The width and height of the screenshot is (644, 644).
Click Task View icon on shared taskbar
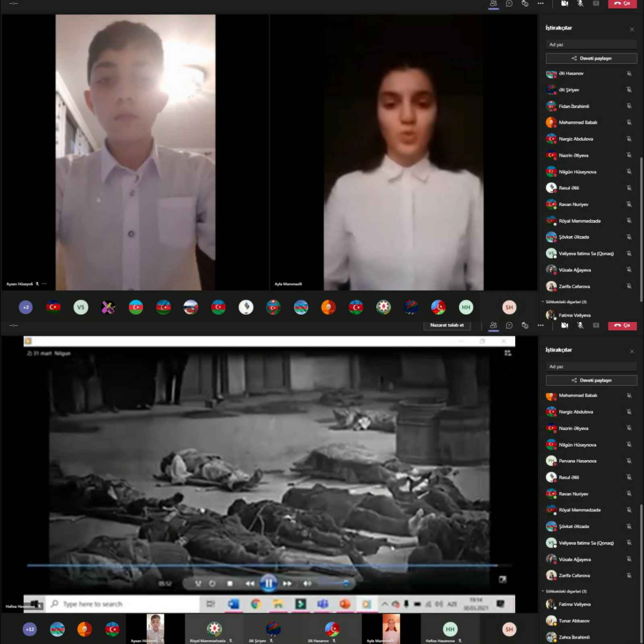click(x=211, y=604)
